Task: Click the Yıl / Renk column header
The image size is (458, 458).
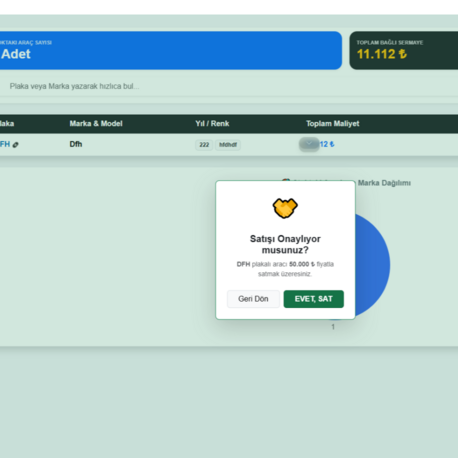Action: click(212, 124)
